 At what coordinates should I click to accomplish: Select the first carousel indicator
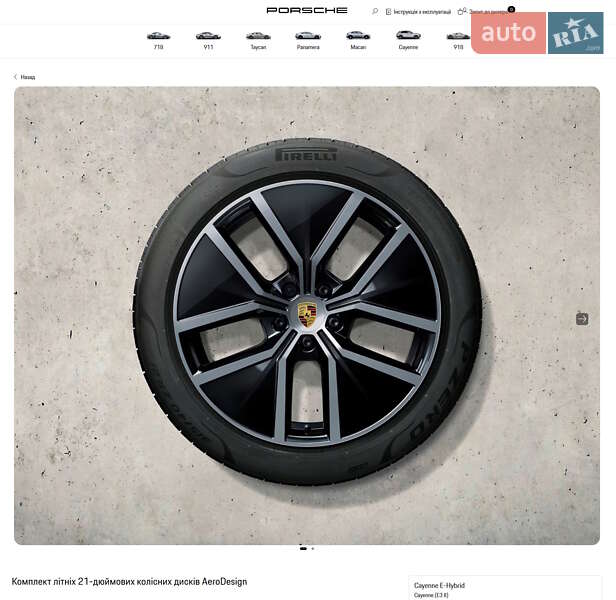coord(303,548)
